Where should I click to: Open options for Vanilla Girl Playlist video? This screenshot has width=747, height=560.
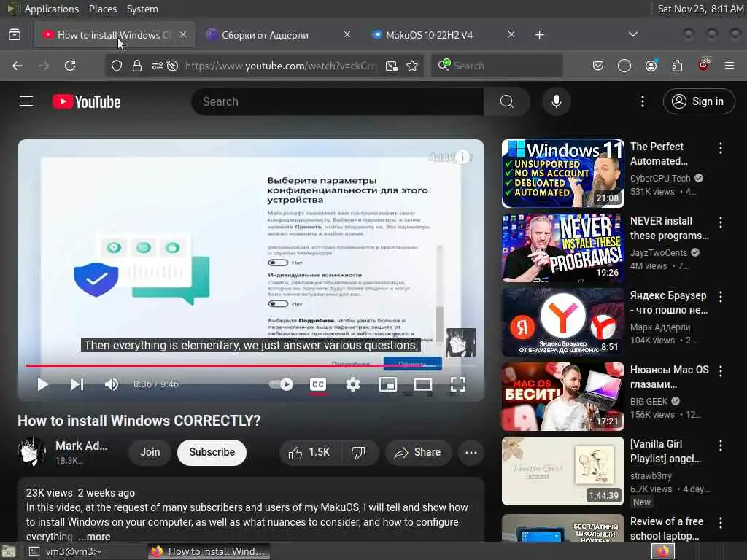point(720,446)
